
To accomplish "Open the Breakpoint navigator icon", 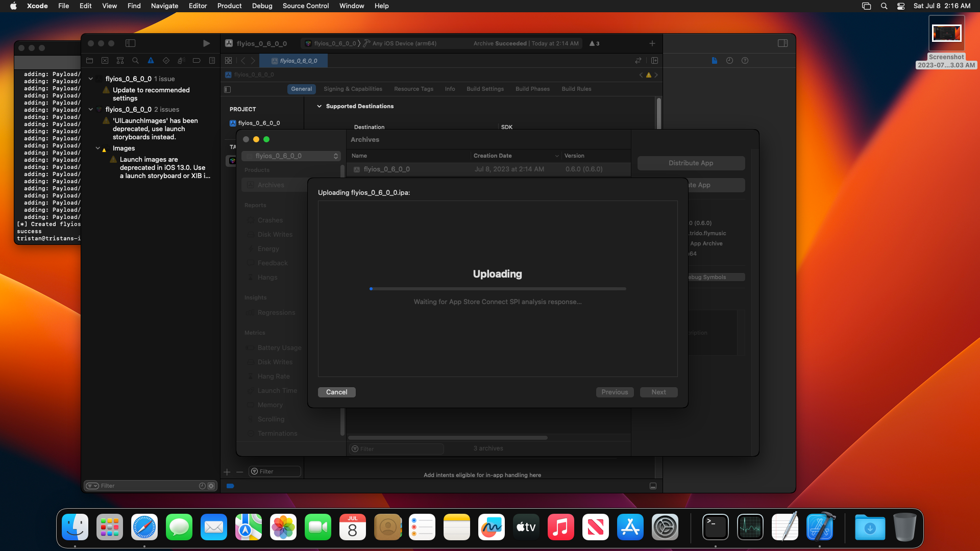I will click(x=197, y=60).
